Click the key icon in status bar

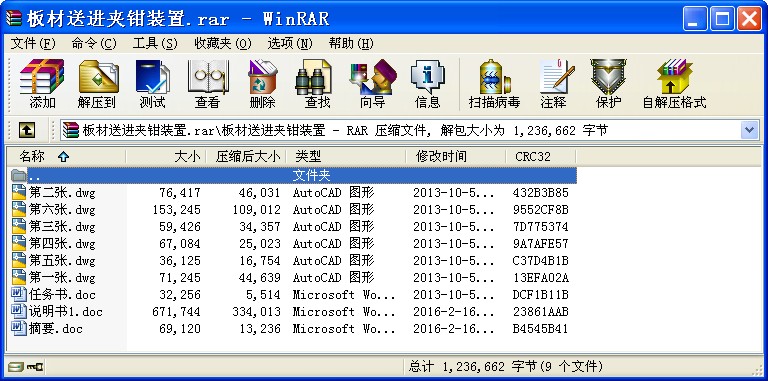[34, 366]
